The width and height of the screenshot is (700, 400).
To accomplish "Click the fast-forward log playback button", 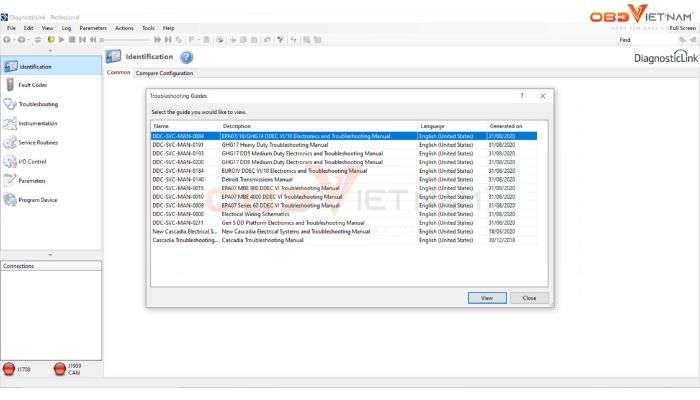I will [x=157, y=40].
